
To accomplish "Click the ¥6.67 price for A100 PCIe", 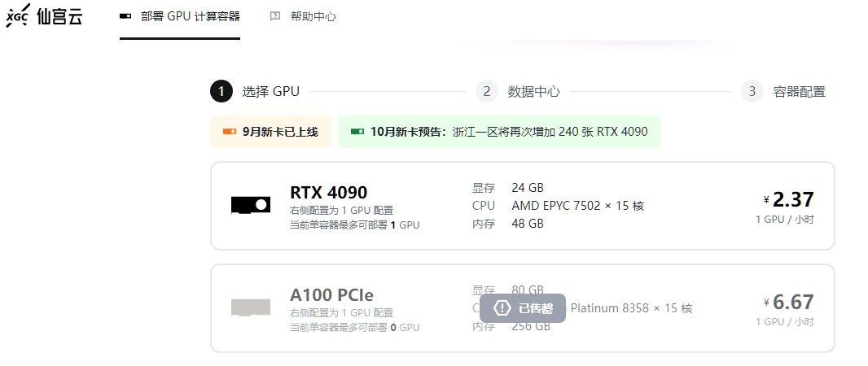I will (x=789, y=303).
